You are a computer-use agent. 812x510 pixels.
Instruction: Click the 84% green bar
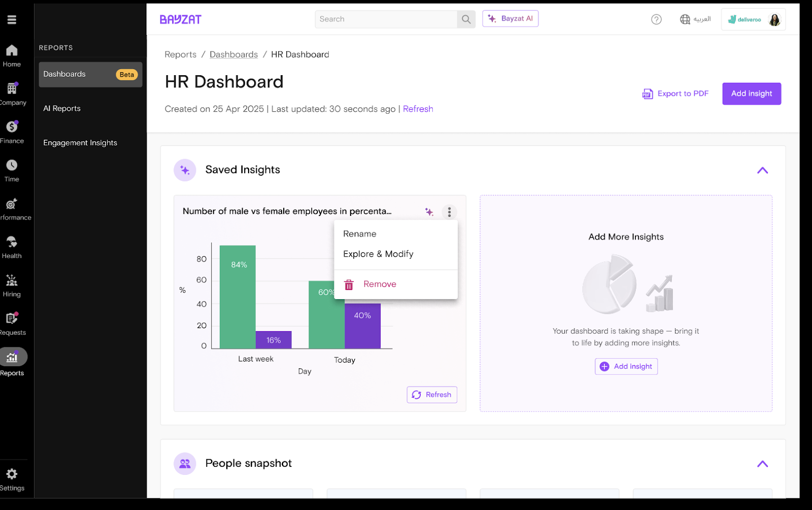(238, 297)
